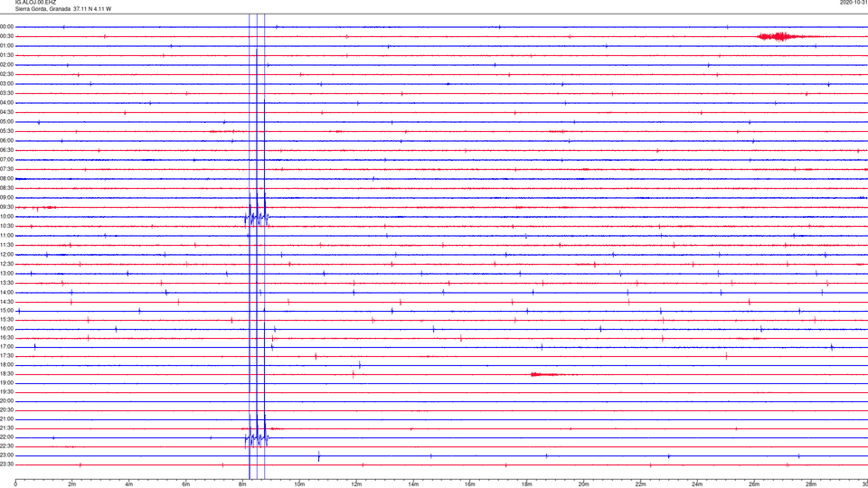This screenshot has width=868, height=488.
Task: Select the 23:30 trace time label
Action: coord(6,465)
